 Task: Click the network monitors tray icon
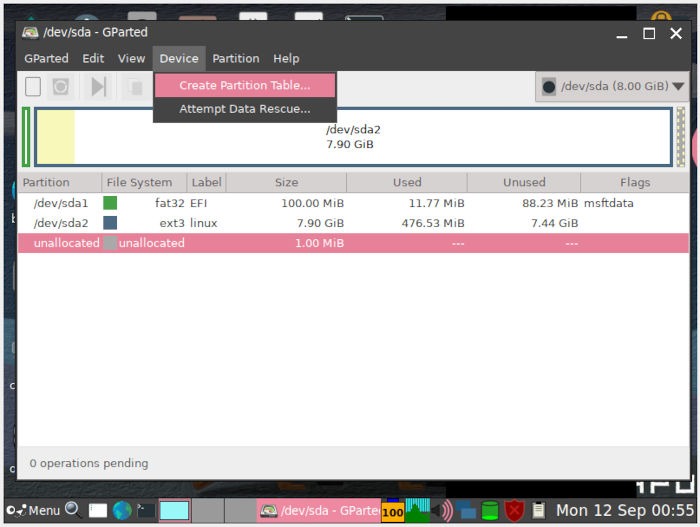click(x=466, y=510)
